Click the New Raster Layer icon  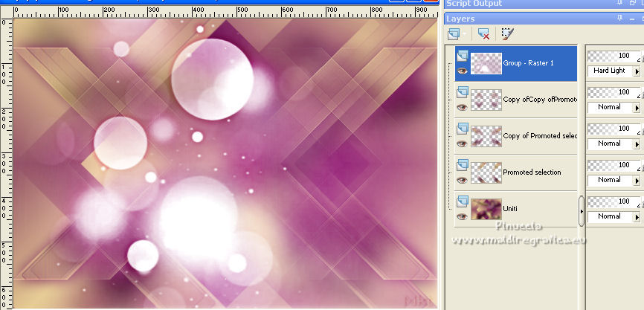point(454,34)
